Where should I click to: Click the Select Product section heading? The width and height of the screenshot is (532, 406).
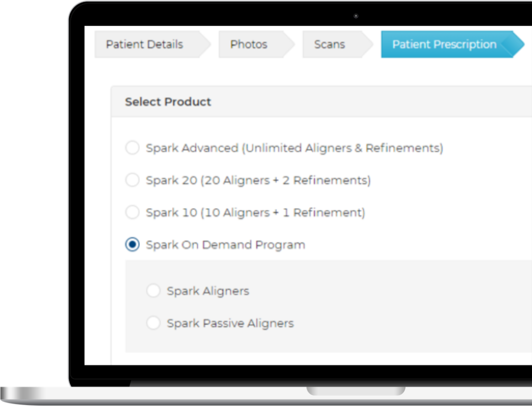(x=167, y=102)
